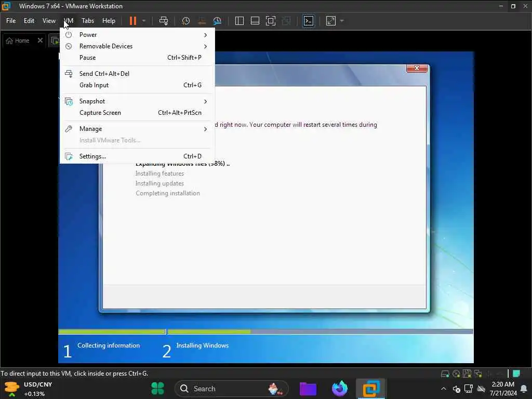Image resolution: width=532 pixels, height=399 pixels.
Task: Open the Help menu
Action: click(x=109, y=21)
